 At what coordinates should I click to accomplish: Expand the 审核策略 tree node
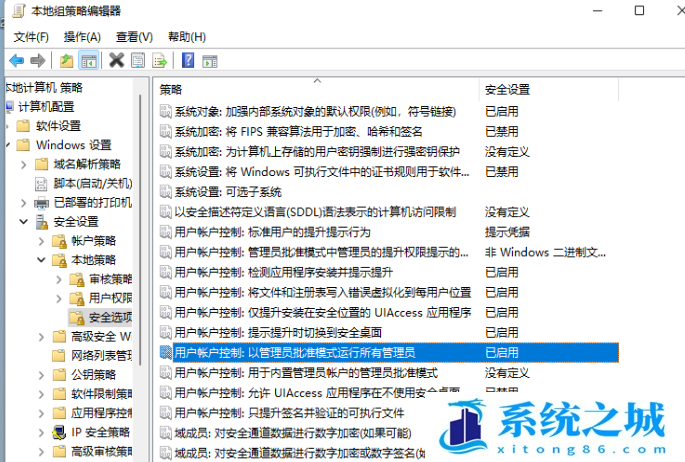tap(57, 278)
